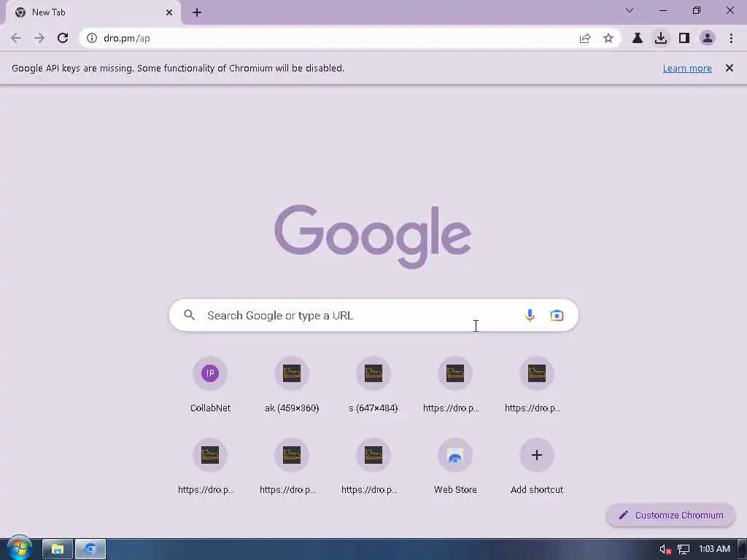747x560 pixels.
Task: Open the profile avatar menu
Action: (708, 38)
